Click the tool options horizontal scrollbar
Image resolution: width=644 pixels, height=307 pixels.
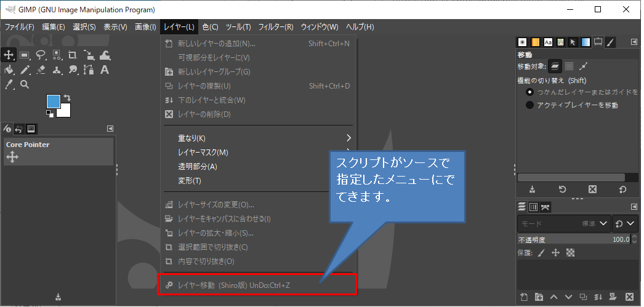point(571,178)
